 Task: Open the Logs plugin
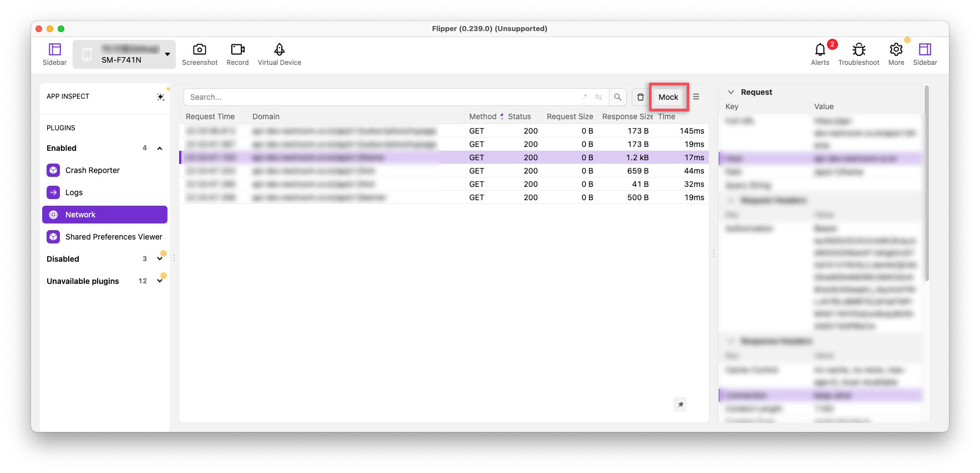[x=105, y=192]
